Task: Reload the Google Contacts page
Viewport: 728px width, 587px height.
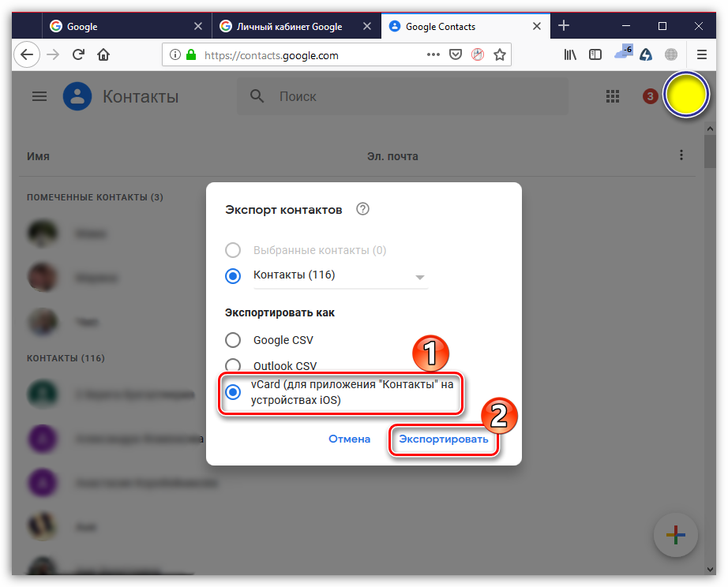Action: click(78, 54)
